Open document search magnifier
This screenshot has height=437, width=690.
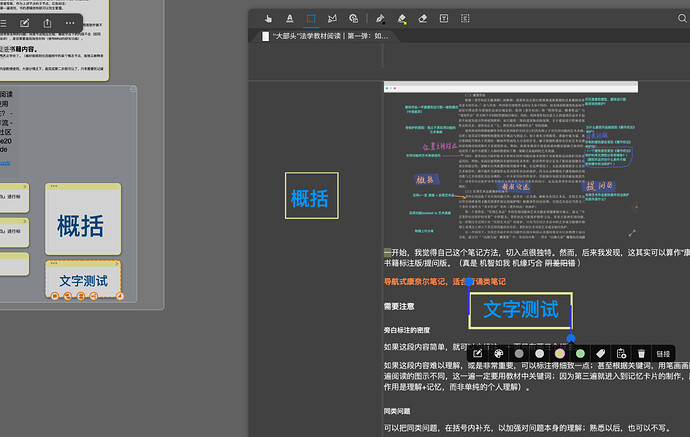point(682,18)
